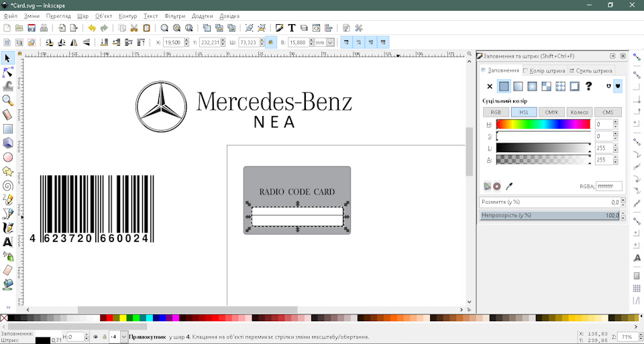
Task: Select the Star polygon tool
Action: tap(7, 171)
